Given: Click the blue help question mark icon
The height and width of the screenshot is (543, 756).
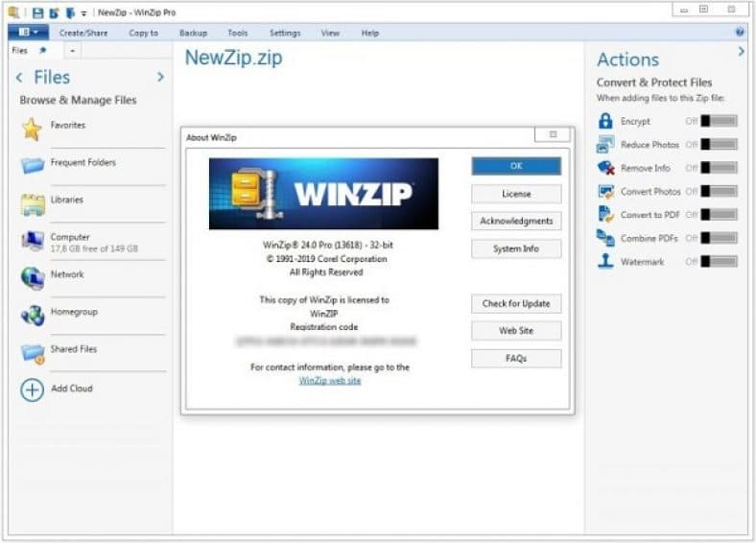Looking at the screenshot, I should [x=740, y=33].
